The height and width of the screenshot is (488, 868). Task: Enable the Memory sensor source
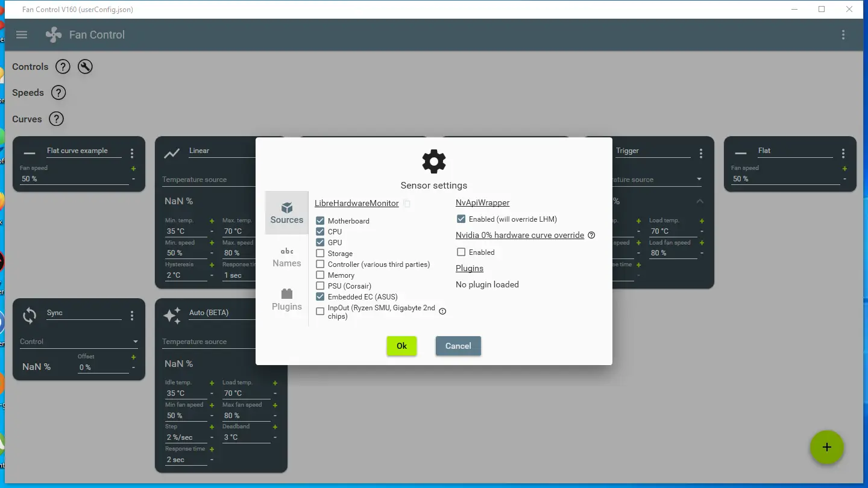click(x=320, y=275)
